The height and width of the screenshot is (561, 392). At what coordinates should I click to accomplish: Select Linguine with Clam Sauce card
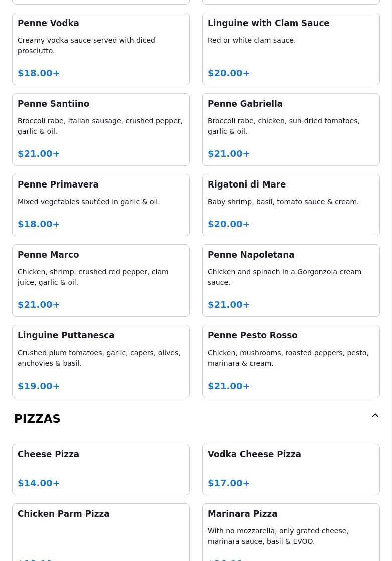[291, 49]
